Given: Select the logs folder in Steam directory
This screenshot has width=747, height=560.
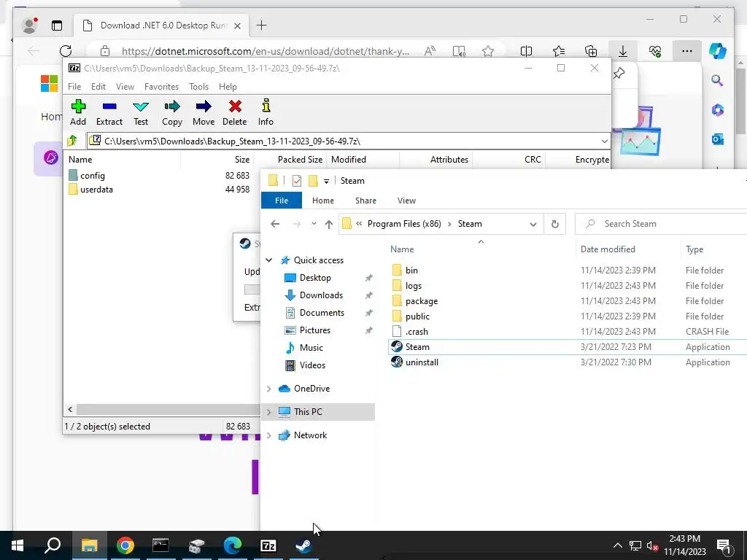Looking at the screenshot, I should (x=414, y=286).
